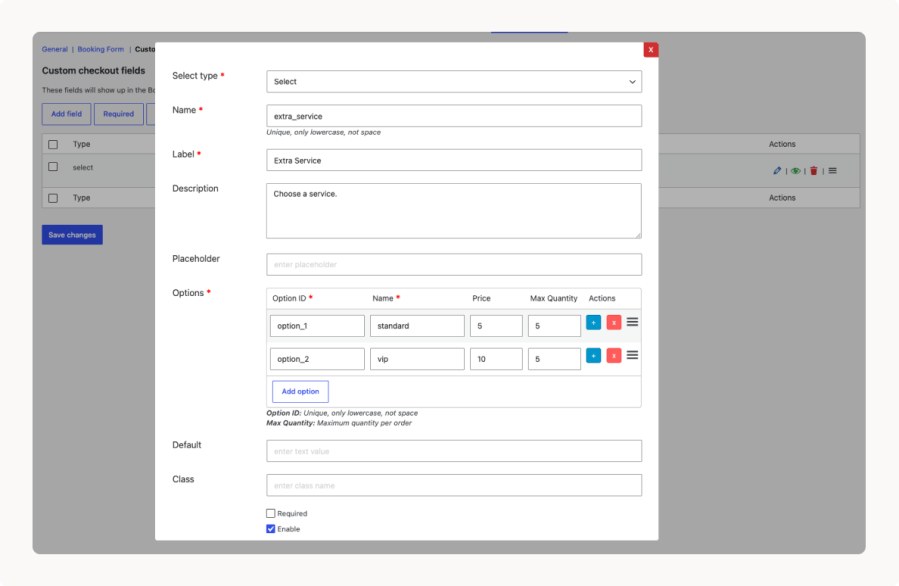This screenshot has height=586, width=899.
Task: Focus the Default text value field
Action: coord(454,451)
